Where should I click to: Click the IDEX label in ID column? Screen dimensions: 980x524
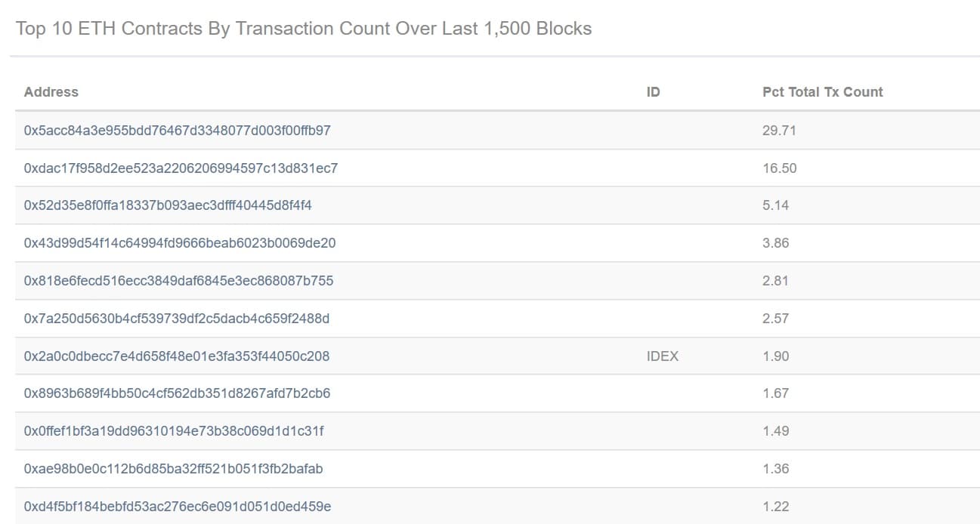(663, 356)
